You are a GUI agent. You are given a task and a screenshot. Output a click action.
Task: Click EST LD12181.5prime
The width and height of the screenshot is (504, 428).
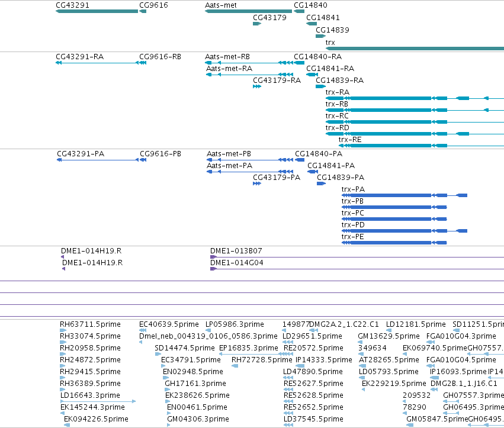click(x=416, y=325)
